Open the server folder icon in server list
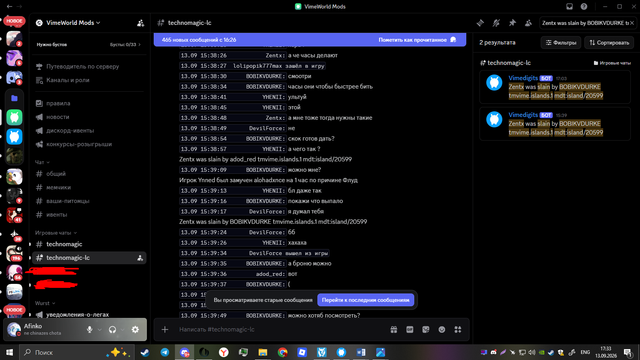640x360 pixels. [x=14, y=98]
